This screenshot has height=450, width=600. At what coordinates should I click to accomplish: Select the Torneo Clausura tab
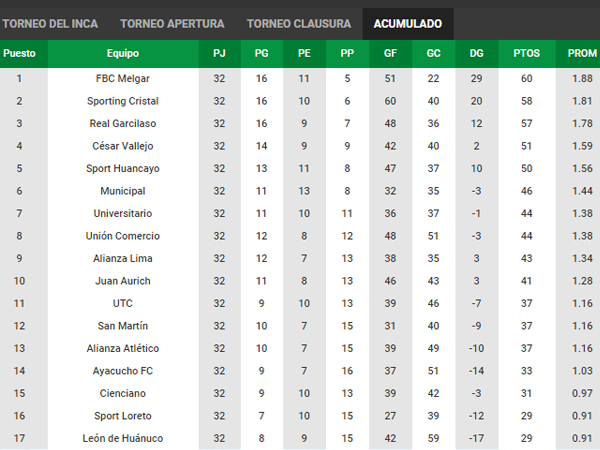(x=299, y=24)
